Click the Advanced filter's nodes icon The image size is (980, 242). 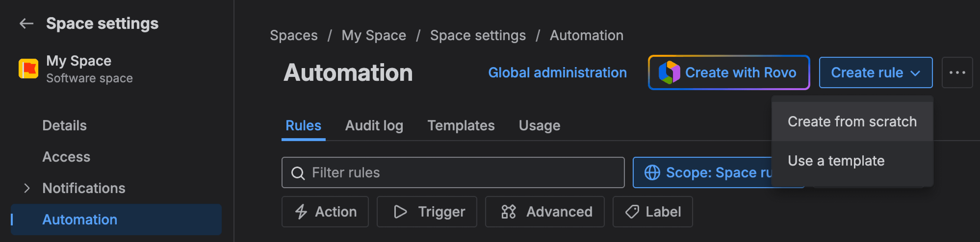pos(508,212)
